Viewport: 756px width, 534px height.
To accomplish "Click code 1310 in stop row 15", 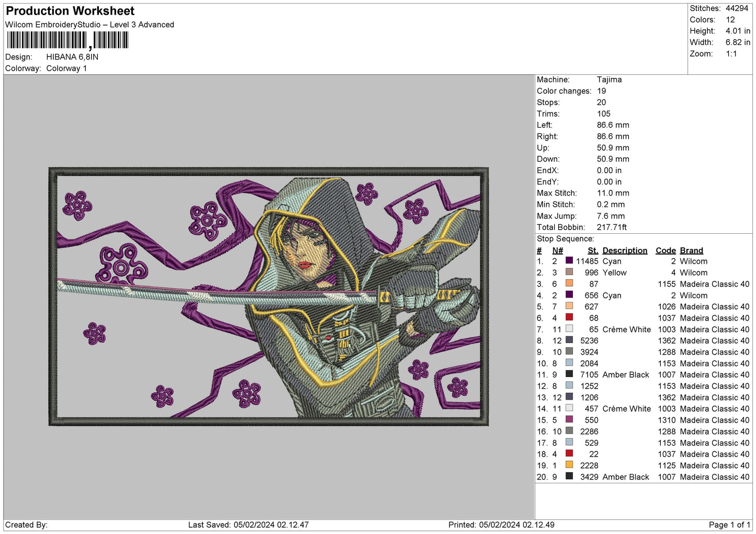I will tap(667, 420).
